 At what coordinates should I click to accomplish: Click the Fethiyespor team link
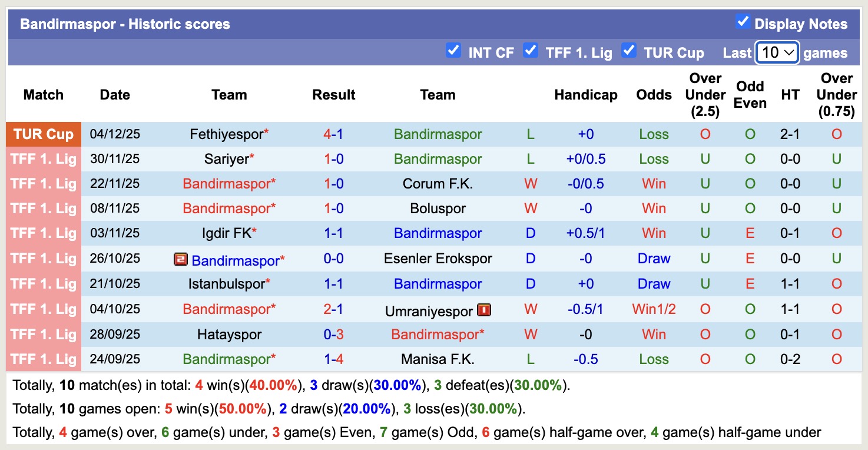(x=226, y=134)
